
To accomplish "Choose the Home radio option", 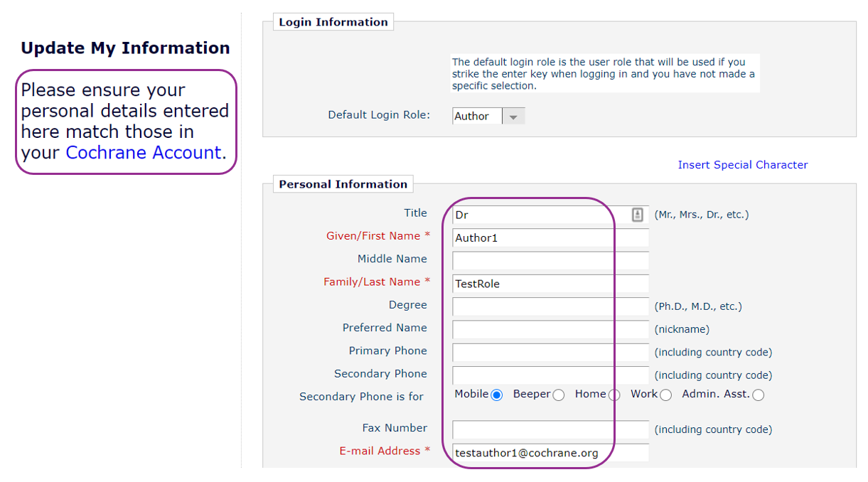I will 614,395.
